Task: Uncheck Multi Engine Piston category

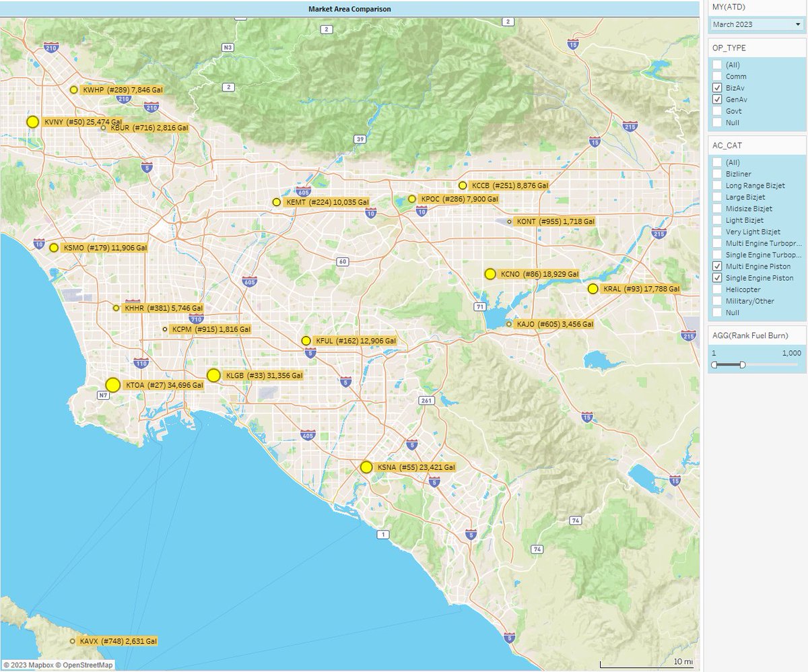Action: 716,266
